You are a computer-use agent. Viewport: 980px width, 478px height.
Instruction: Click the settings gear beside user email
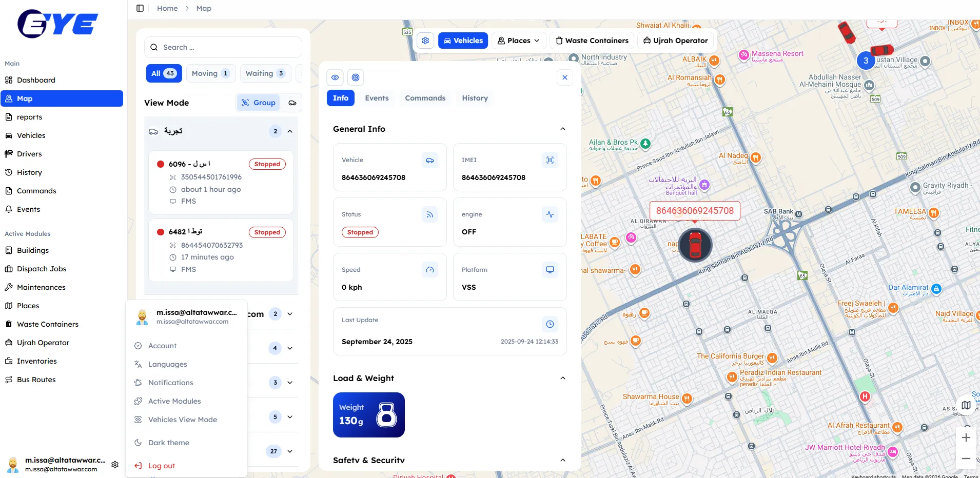click(115, 465)
